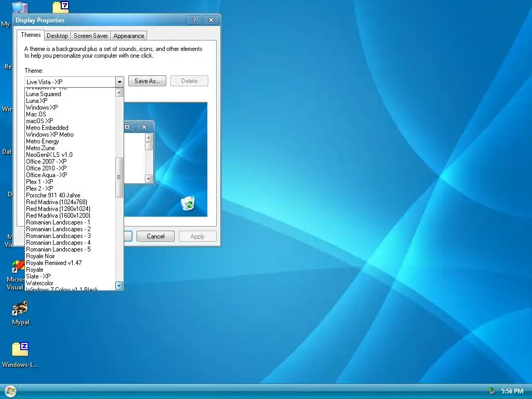Click preview window's maximize icon

click(129, 127)
